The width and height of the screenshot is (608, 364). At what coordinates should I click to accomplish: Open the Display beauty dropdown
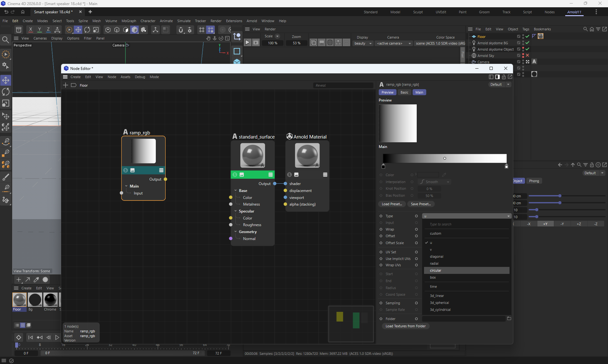point(363,43)
